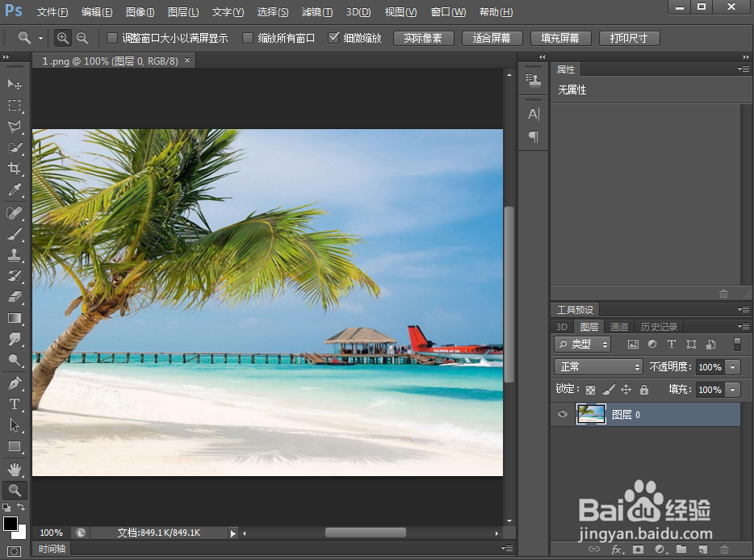
Task: Select the Healing Brush tool
Action: [x=15, y=212]
